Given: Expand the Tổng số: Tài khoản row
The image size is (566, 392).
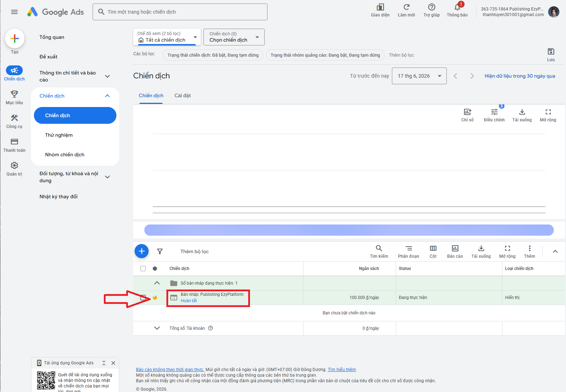Looking at the screenshot, I should [157, 328].
